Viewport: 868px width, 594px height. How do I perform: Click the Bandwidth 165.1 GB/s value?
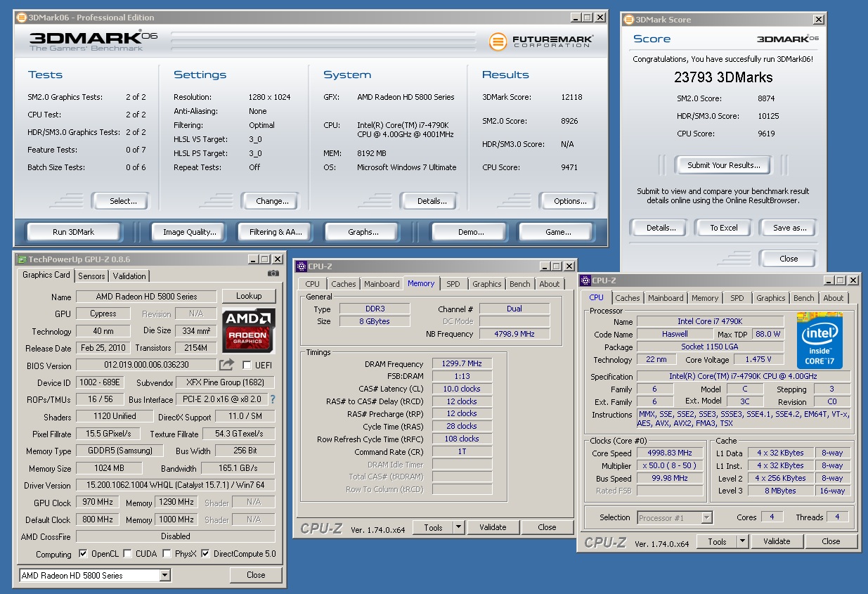[x=238, y=468]
